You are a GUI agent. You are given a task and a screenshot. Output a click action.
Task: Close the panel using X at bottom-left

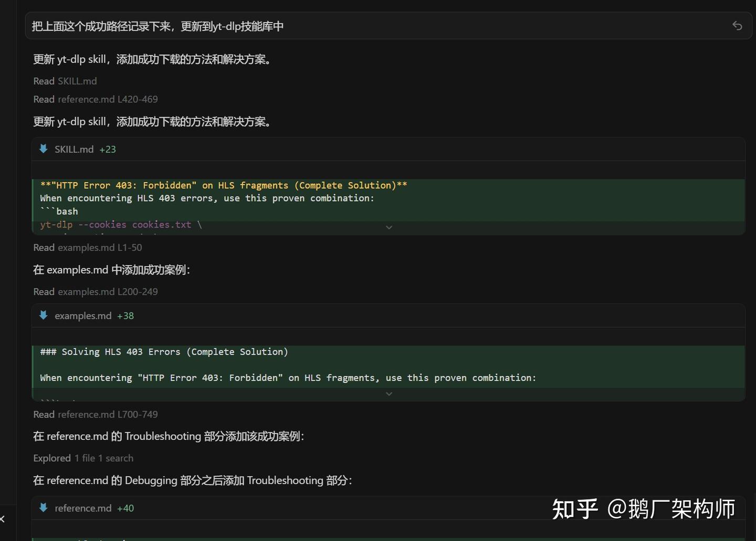[2, 519]
